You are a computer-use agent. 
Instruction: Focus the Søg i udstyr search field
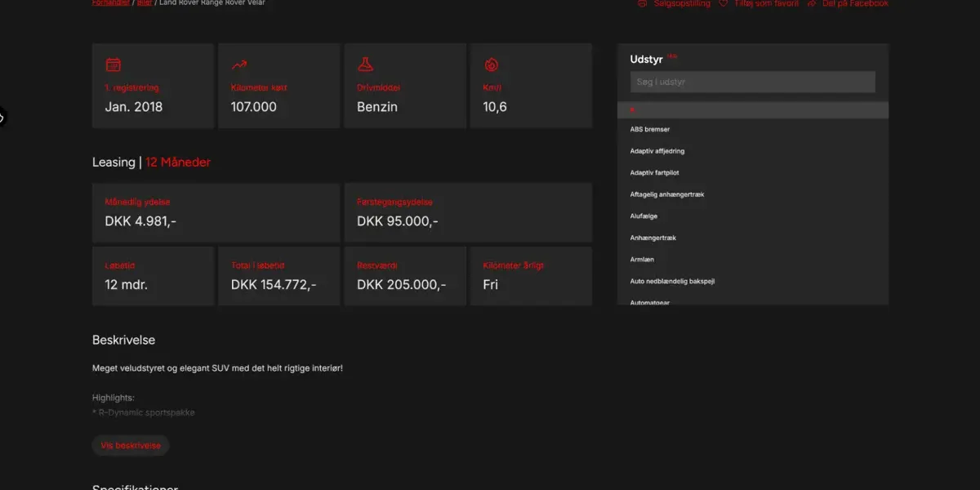tap(752, 82)
